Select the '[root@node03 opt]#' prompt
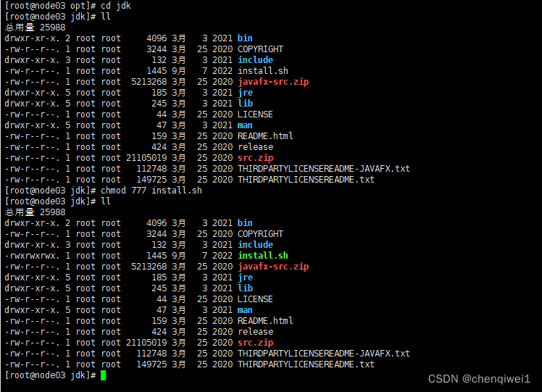The height and width of the screenshot is (392, 542). click(51, 6)
